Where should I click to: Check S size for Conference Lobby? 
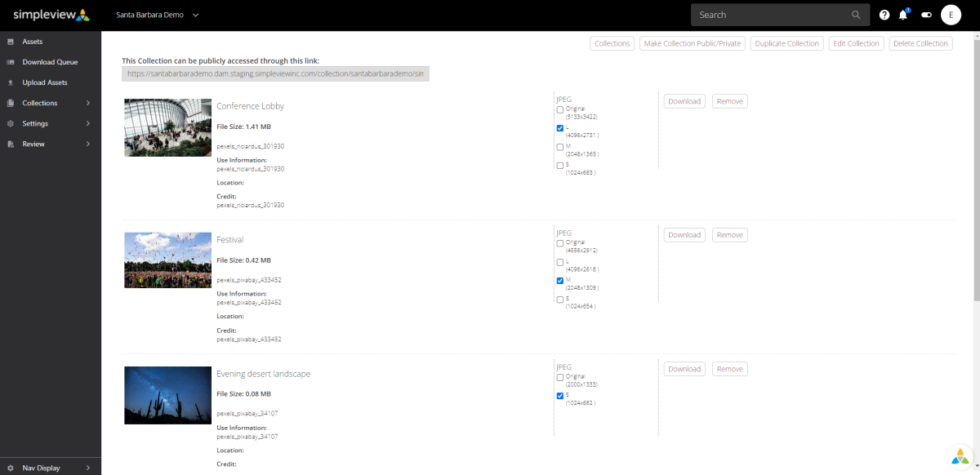(560, 166)
